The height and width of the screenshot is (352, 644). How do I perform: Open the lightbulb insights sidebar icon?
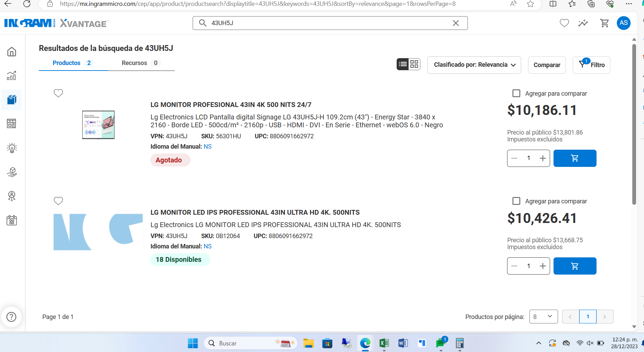pyautogui.click(x=12, y=148)
